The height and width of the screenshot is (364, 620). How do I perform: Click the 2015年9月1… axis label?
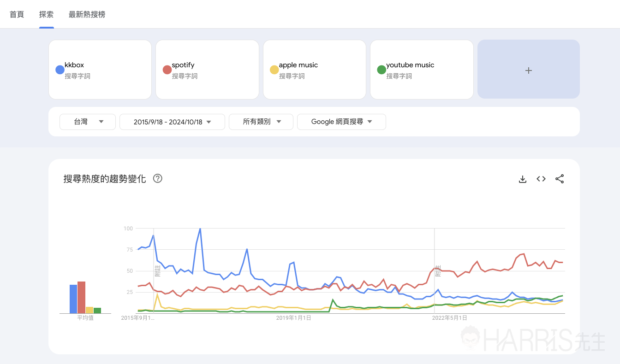[138, 318]
